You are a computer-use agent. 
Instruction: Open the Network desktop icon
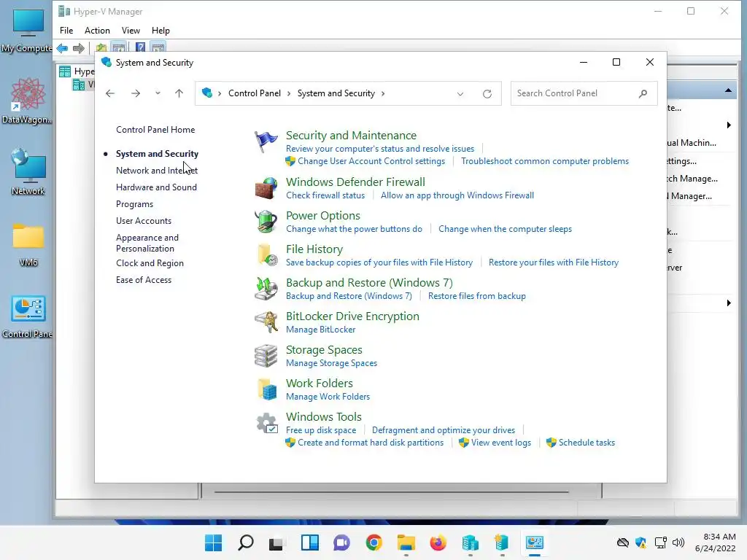[x=28, y=172]
